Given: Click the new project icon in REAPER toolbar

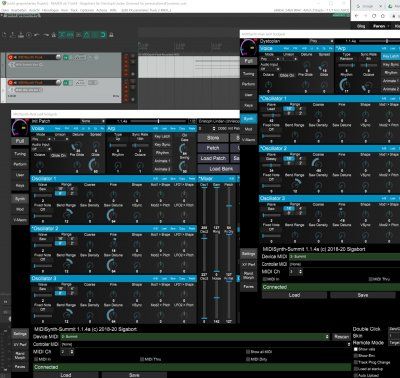Looking at the screenshot, I should 5,35.
